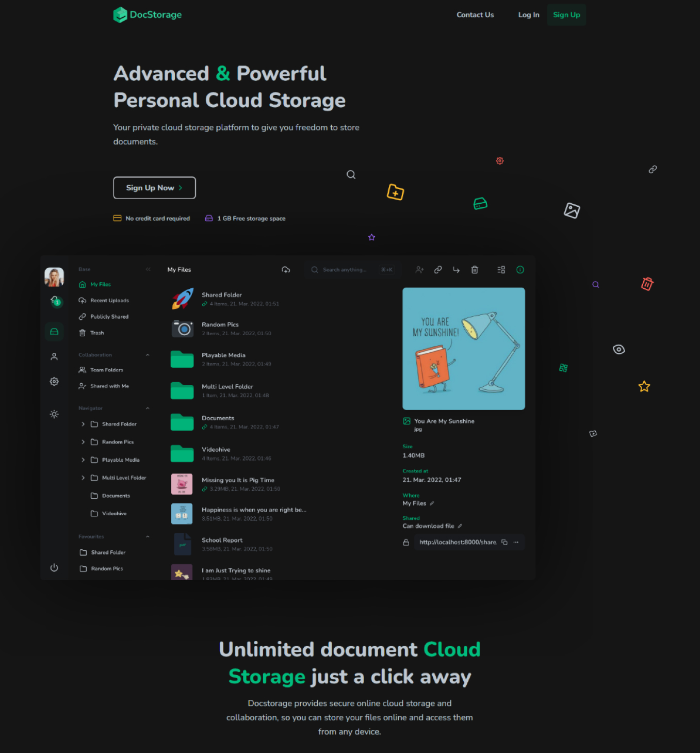Screen dimensions: 700x753
Task: Click the Search anything field
Action: click(345, 270)
